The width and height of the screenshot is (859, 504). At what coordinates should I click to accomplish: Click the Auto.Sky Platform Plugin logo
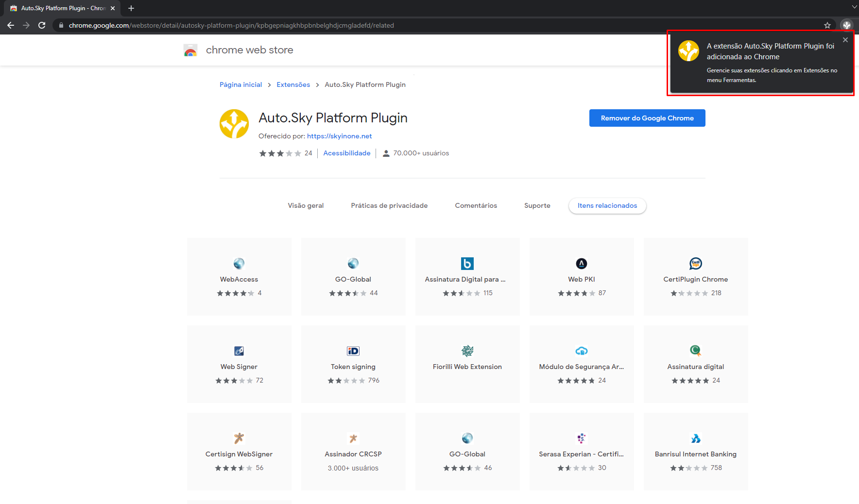point(234,124)
